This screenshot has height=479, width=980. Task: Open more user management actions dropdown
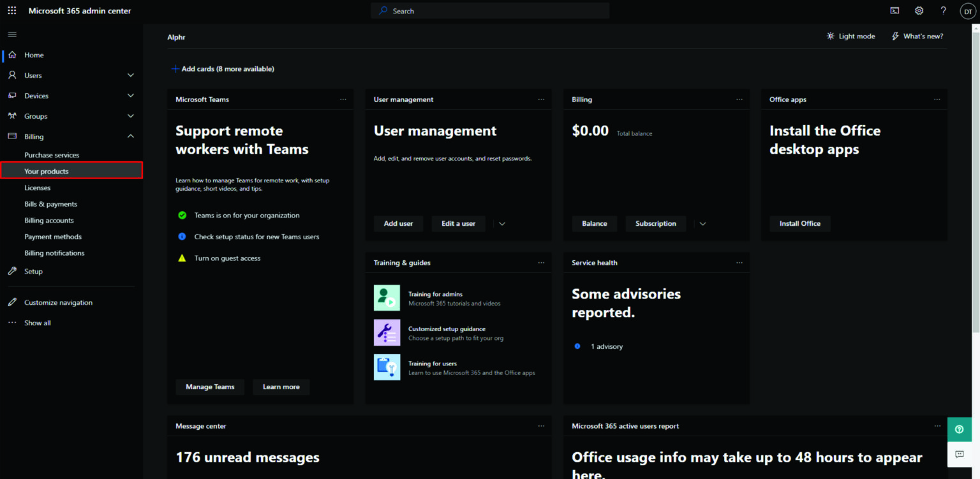[x=502, y=224]
